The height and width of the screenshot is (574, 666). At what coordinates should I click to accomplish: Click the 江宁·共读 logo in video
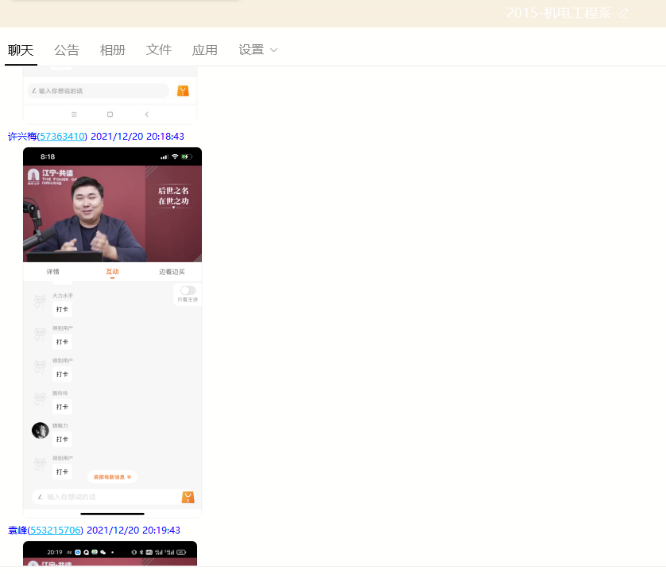(x=51, y=176)
